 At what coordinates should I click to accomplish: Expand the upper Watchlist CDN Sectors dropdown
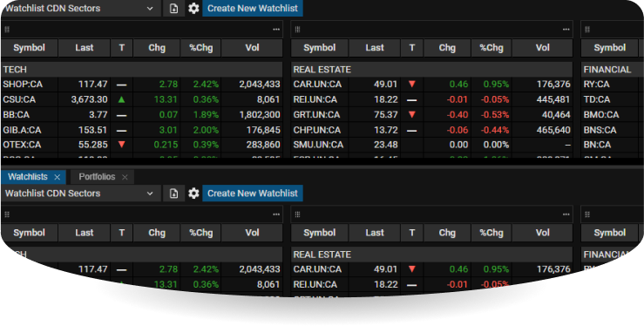[x=81, y=8]
